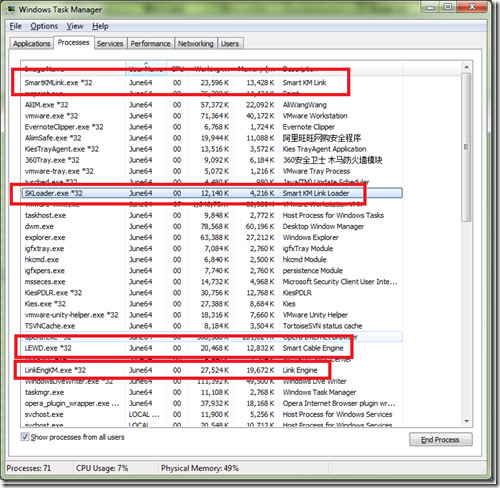Switch to the Networking tab
This screenshot has width=500, height=488.
point(196,44)
